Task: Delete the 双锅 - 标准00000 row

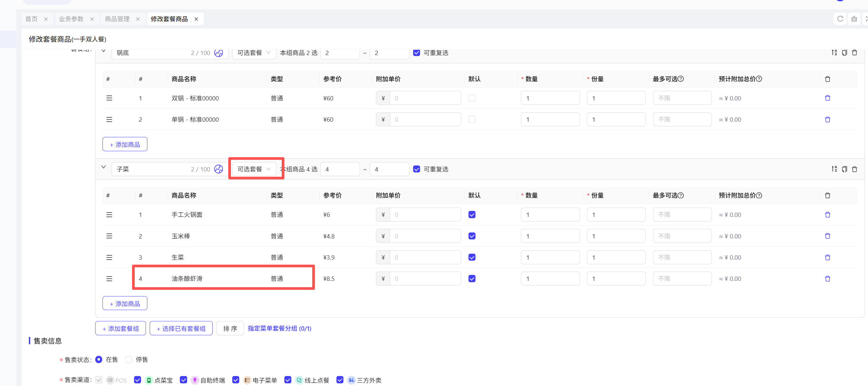Action: [x=827, y=98]
